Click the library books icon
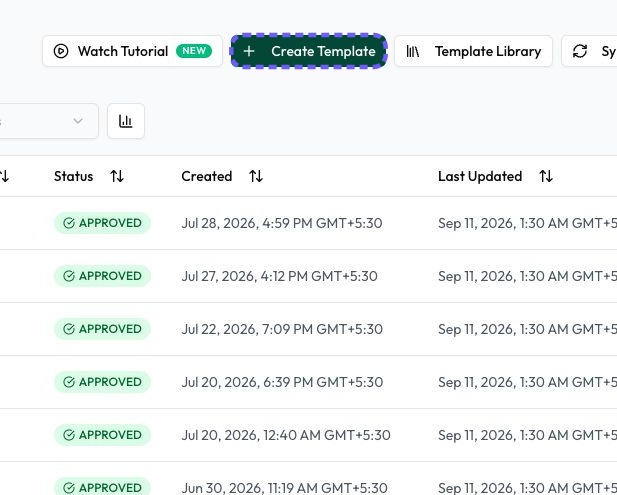 412,51
